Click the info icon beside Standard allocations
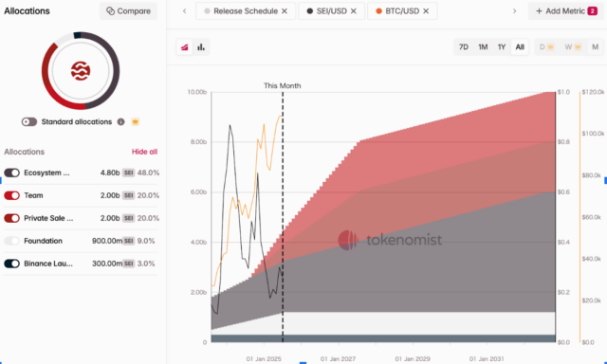 click(121, 122)
